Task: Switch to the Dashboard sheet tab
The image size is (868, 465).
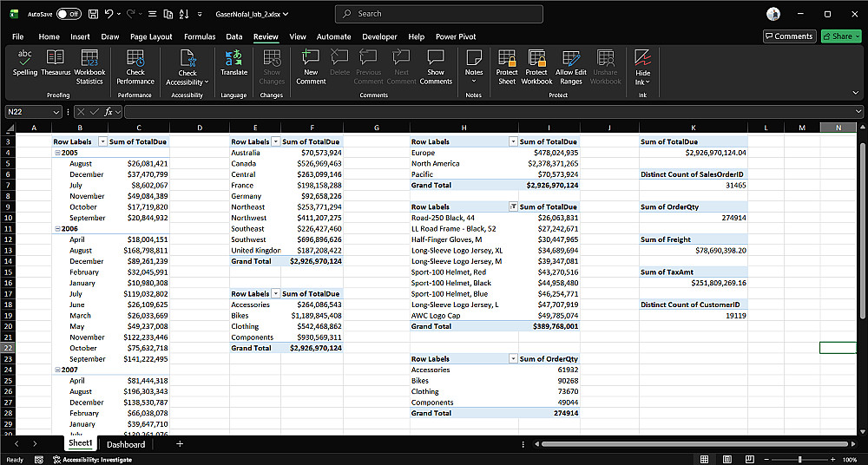Action: (x=126, y=444)
